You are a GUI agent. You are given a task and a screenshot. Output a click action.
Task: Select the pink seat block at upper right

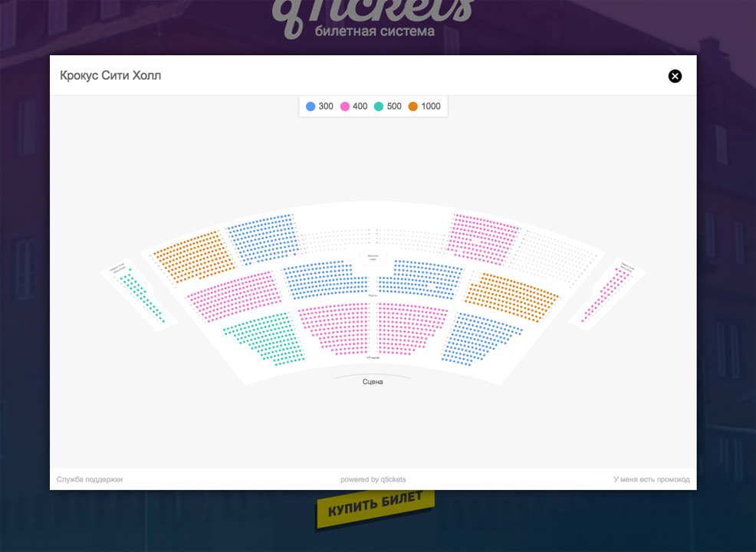(x=483, y=238)
